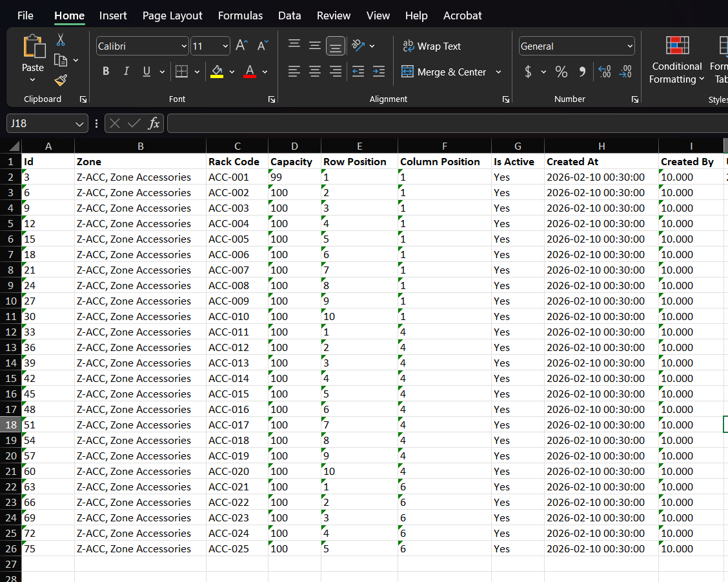Click the Cut scissors icon
The image size is (728, 582).
pos(61,40)
